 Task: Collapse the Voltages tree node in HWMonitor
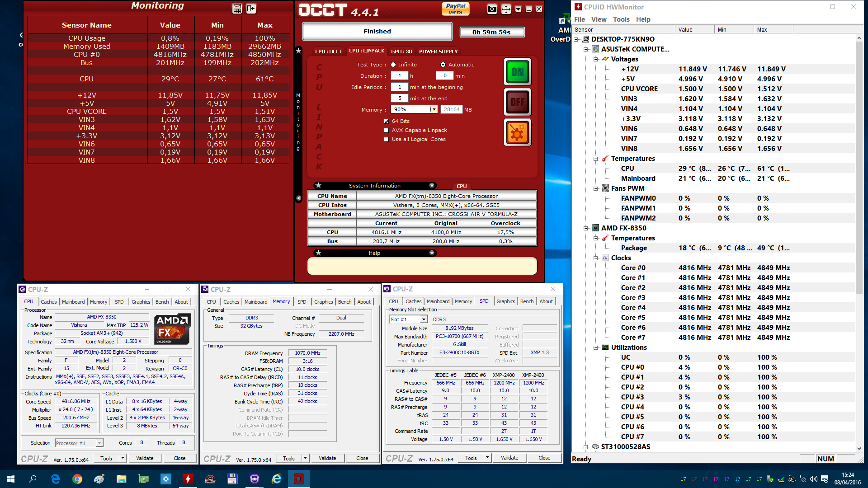click(x=595, y=59)
